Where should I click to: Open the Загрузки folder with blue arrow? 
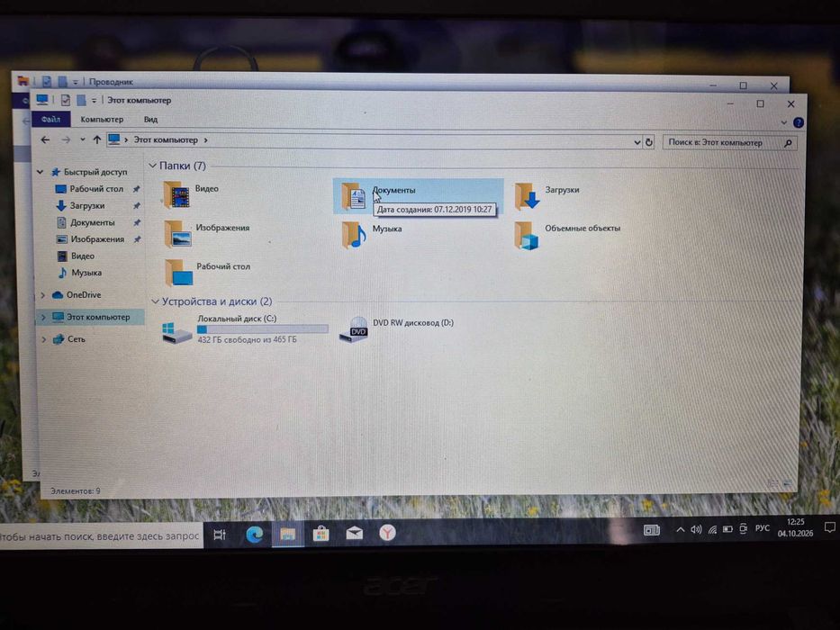tap(528, 196)
